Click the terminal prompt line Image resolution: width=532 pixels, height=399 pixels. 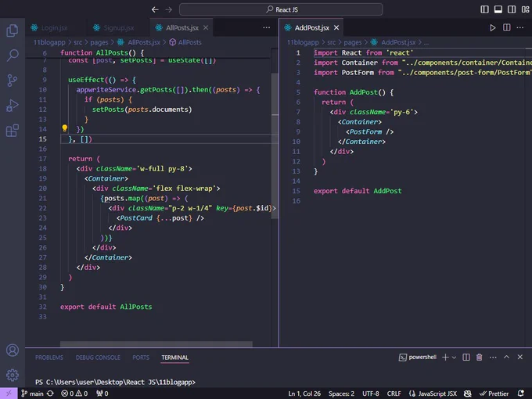click(115, 382)
